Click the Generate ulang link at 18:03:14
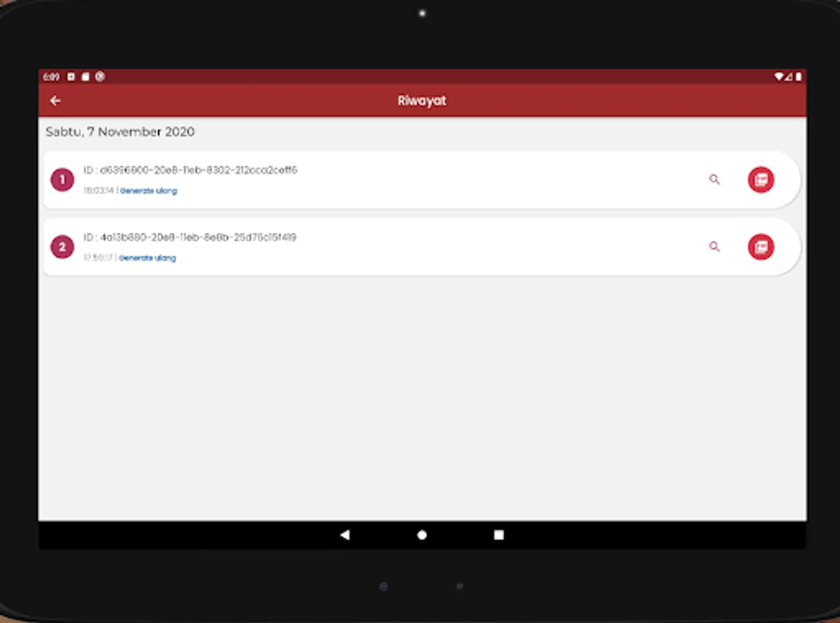Image resolution: width=840 pixels, height=623 pixels. pos(149,191)
